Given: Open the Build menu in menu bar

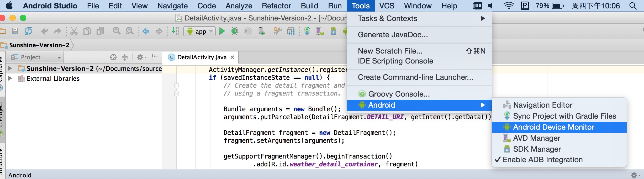Looking at the screenshot, I should pyautogui.click(x=309, y=6).
